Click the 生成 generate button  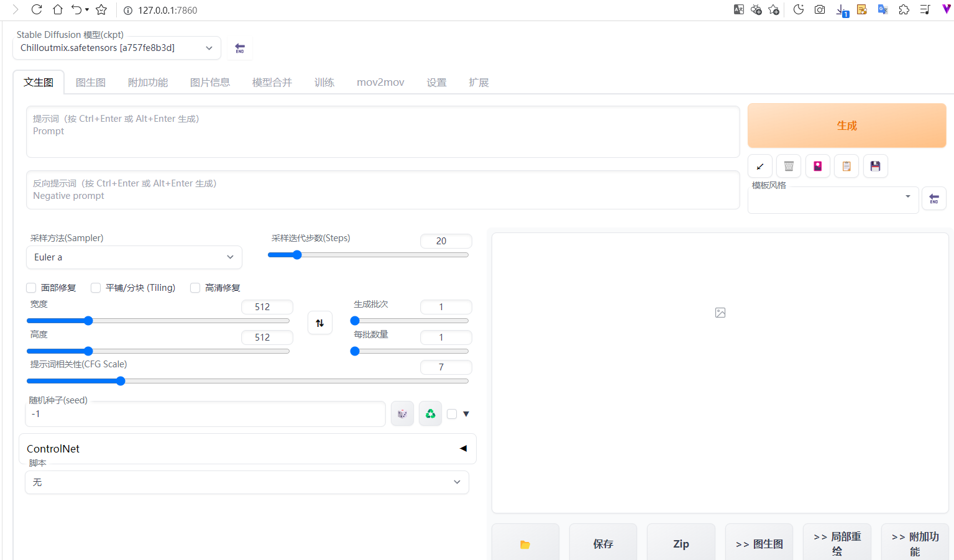pyautogui.click(x=846, y=125)
